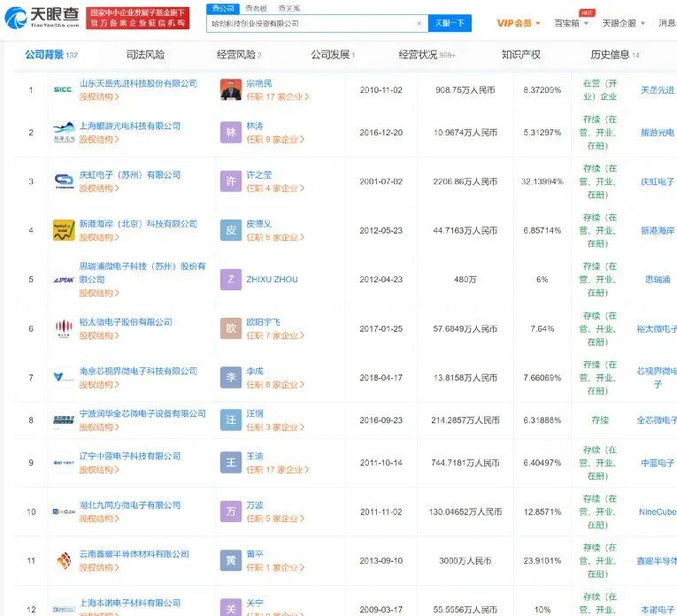Switch to the 司法风险 tab

(x=145, y=55)
